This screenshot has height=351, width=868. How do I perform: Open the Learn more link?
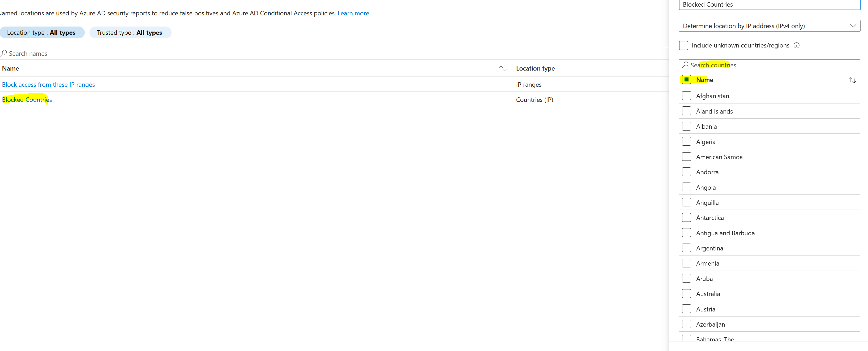[x=353, y=13]
